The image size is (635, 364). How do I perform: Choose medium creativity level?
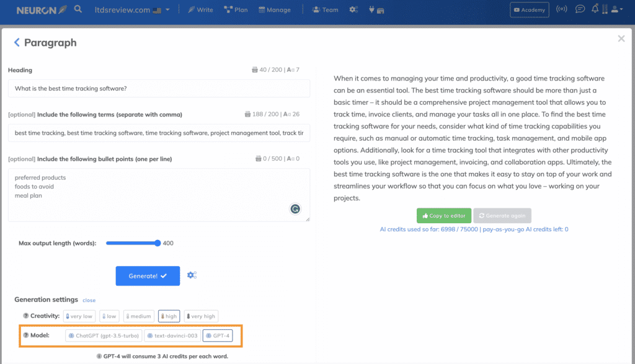[138, 316]
